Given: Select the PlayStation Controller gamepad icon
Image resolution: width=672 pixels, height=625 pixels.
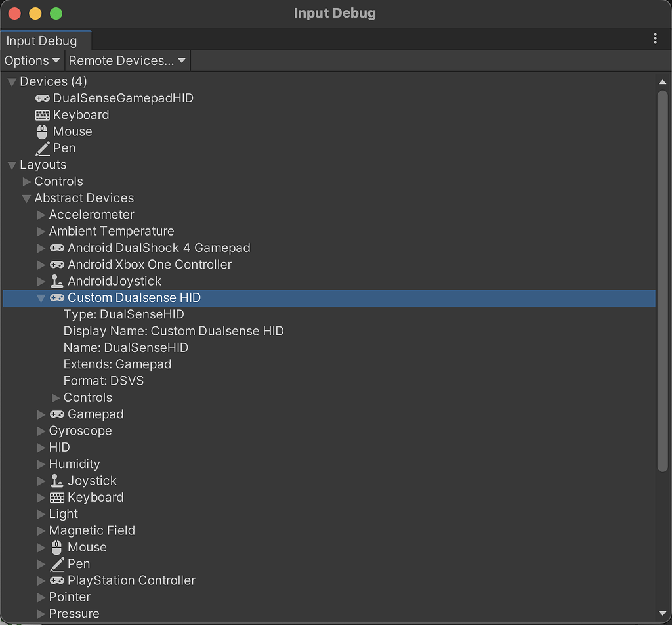Looking at the screenshot, I should click(56, 580).
